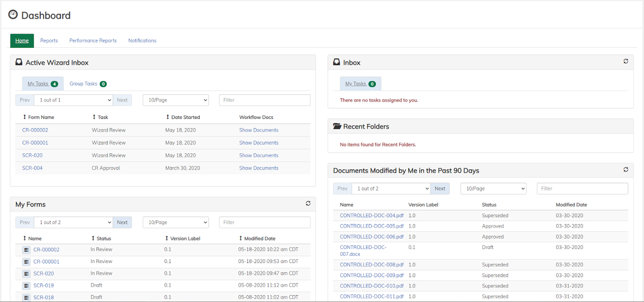Sort My Forms by Modified Date
This screenshot has width=644, height=302.
(257, 239)
